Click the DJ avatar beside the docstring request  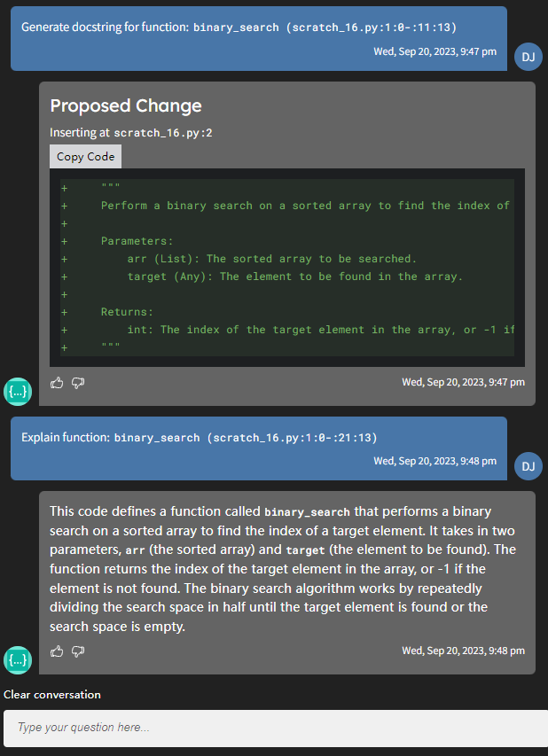[528, 56]
